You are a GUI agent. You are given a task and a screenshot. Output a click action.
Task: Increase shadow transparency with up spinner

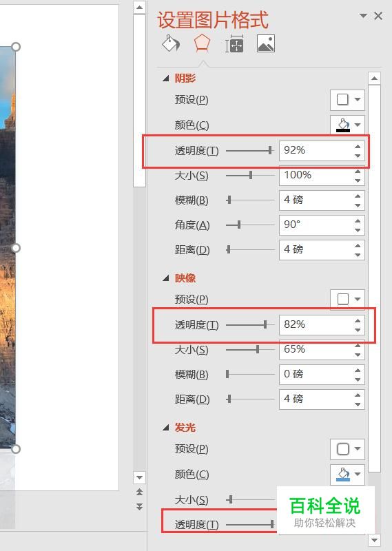[358, 146]
